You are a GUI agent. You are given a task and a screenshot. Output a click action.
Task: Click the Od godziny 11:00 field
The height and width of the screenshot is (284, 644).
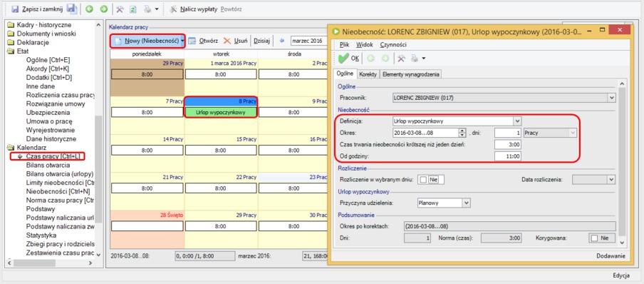(509, 156)
